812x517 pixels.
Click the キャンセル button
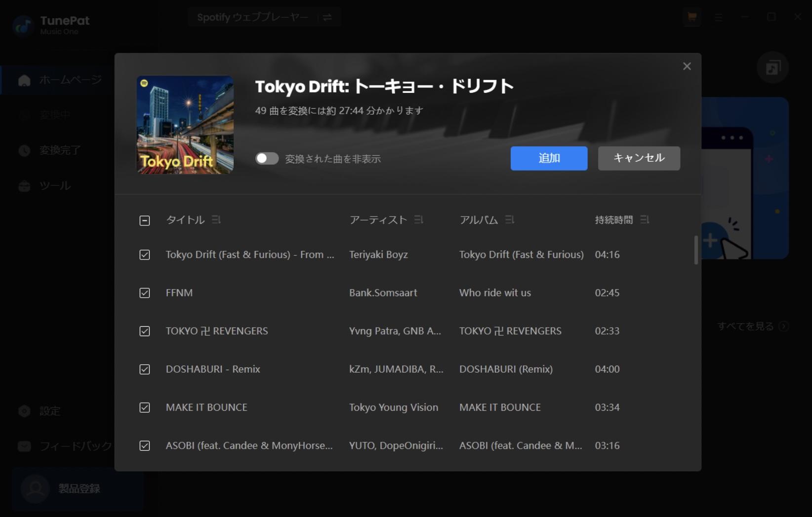tap(639, 158)
